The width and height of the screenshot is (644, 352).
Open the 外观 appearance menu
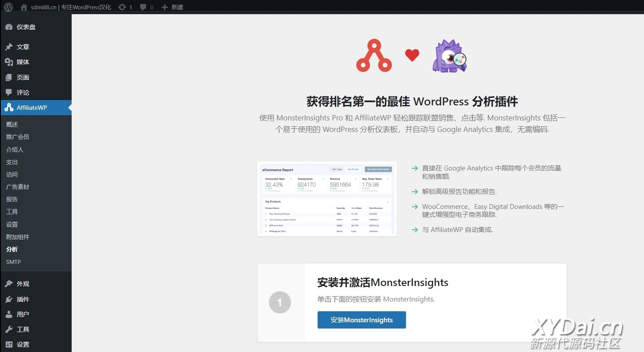click(x=23, y=284)
